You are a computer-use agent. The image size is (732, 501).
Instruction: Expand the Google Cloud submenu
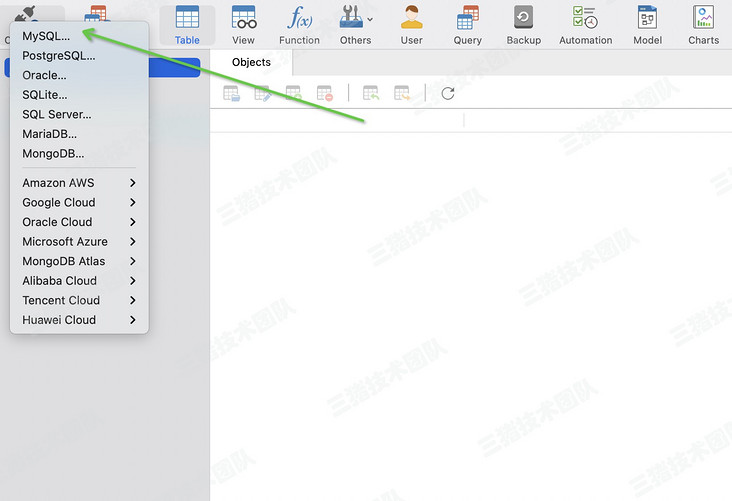[79, 202]
